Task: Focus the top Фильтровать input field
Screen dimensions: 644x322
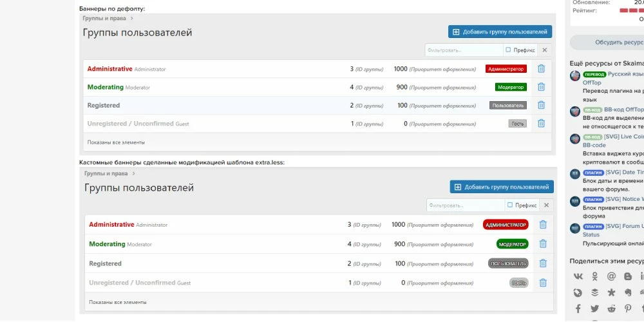Action: 464,50
